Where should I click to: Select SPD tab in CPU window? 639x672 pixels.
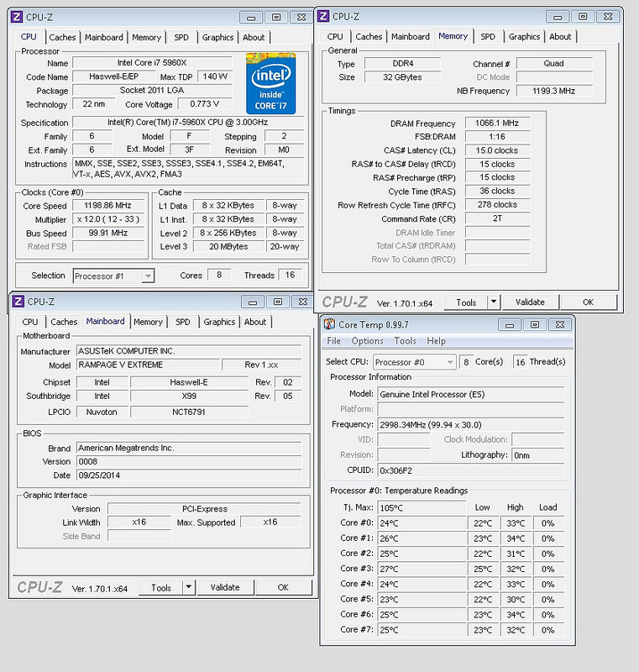pos(181,37)
